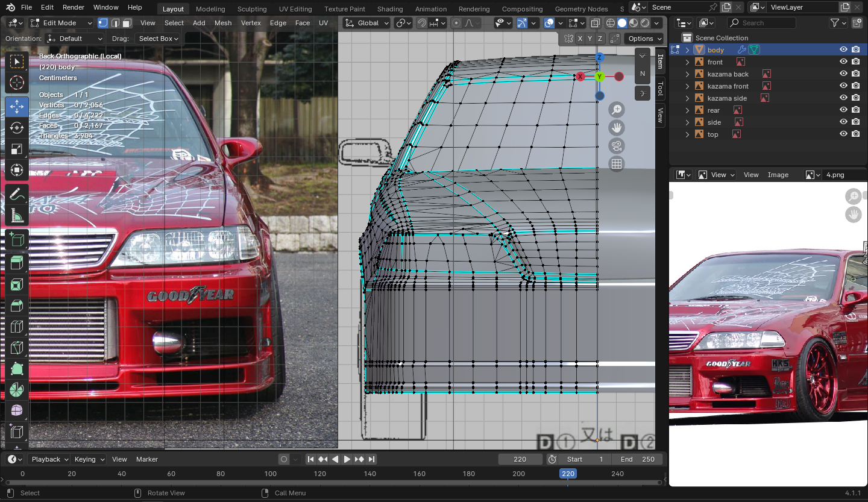This screenshot has height=502, width=868.
Task: Activate the Annotate pencil tool
Action: (x=17, y=194)
